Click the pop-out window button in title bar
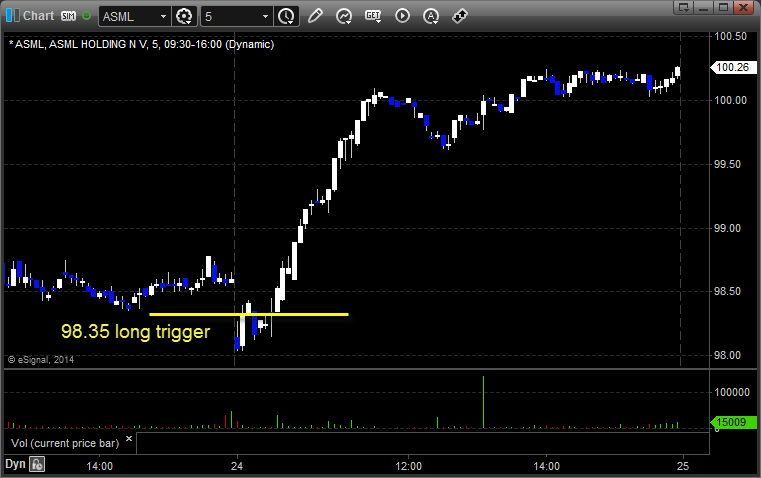 [684, 7]
